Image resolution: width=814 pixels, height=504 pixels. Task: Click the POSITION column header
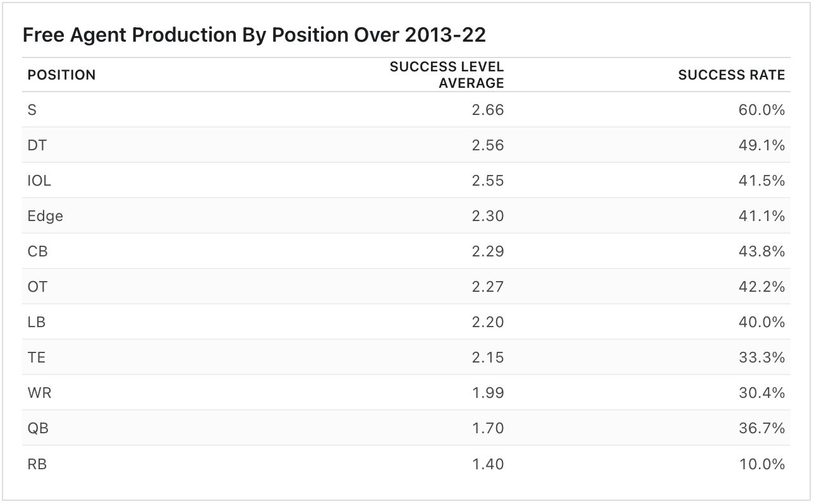pyautogui.click(x=61, y=75)
